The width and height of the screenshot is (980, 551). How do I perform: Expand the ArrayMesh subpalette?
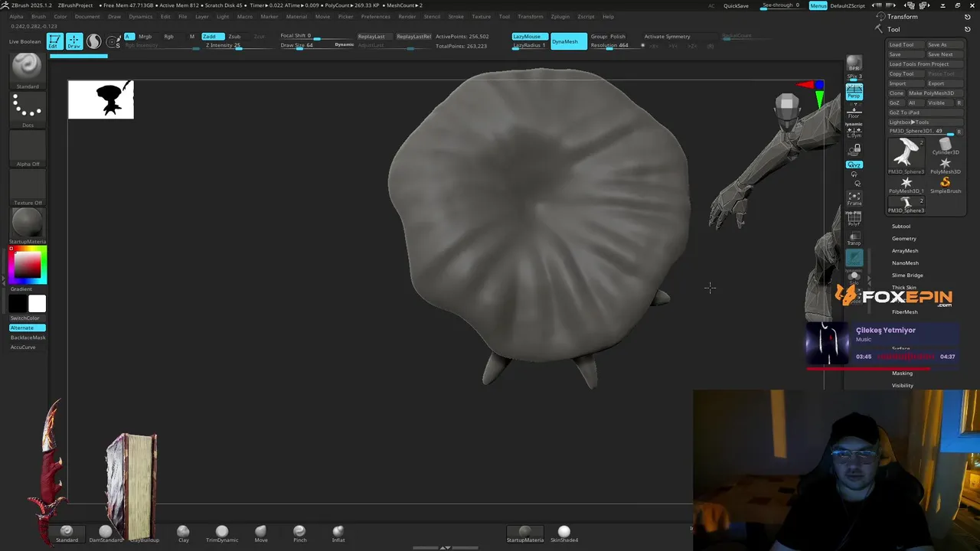point(904,250)
